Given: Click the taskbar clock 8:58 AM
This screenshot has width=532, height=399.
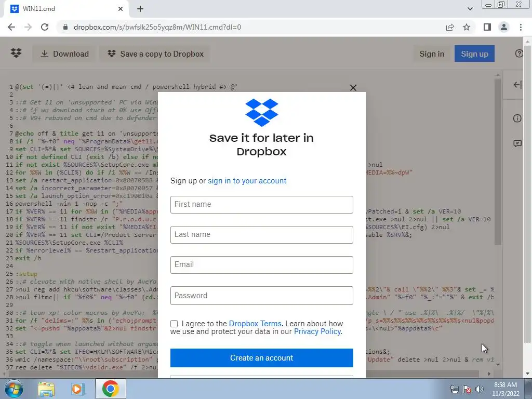Looking at the screenshot, I should 506,389.
